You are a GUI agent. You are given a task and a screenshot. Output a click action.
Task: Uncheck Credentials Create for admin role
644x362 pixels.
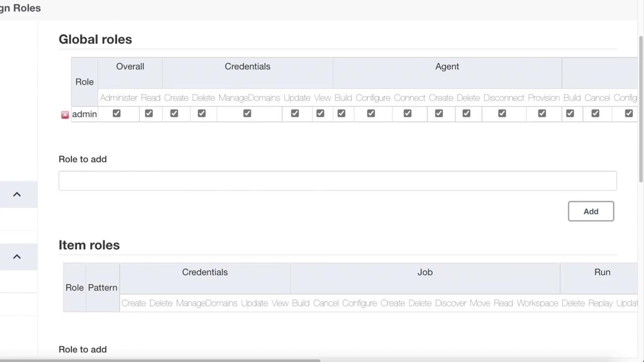click(174, 114)
